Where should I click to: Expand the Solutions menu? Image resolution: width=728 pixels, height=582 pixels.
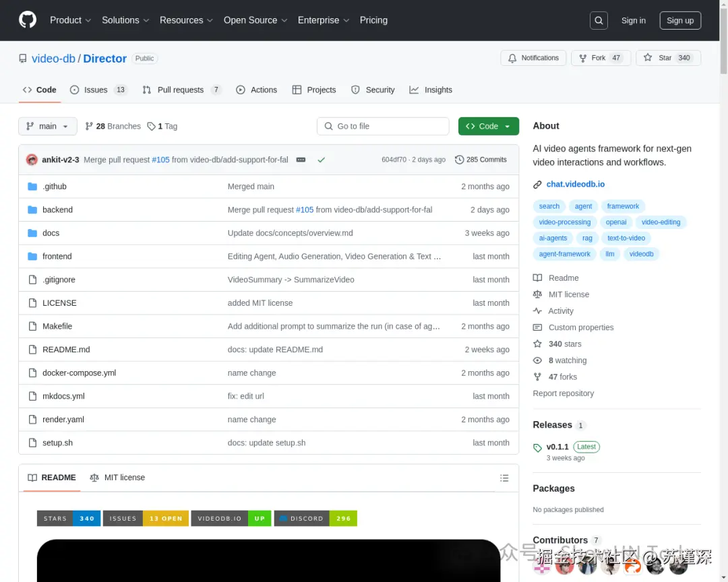(x=125, y=20)
